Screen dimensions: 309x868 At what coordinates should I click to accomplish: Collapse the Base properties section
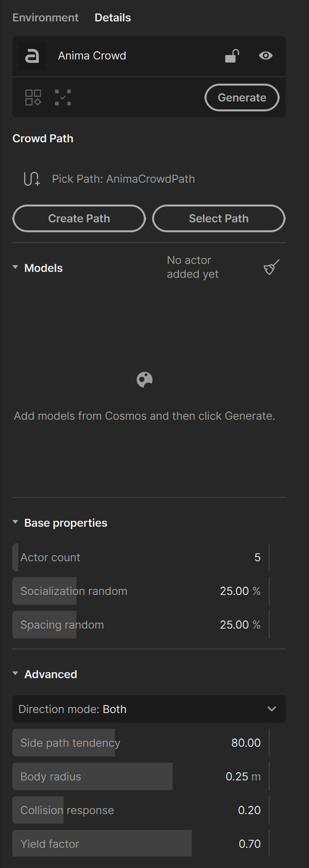pos(15,522)
